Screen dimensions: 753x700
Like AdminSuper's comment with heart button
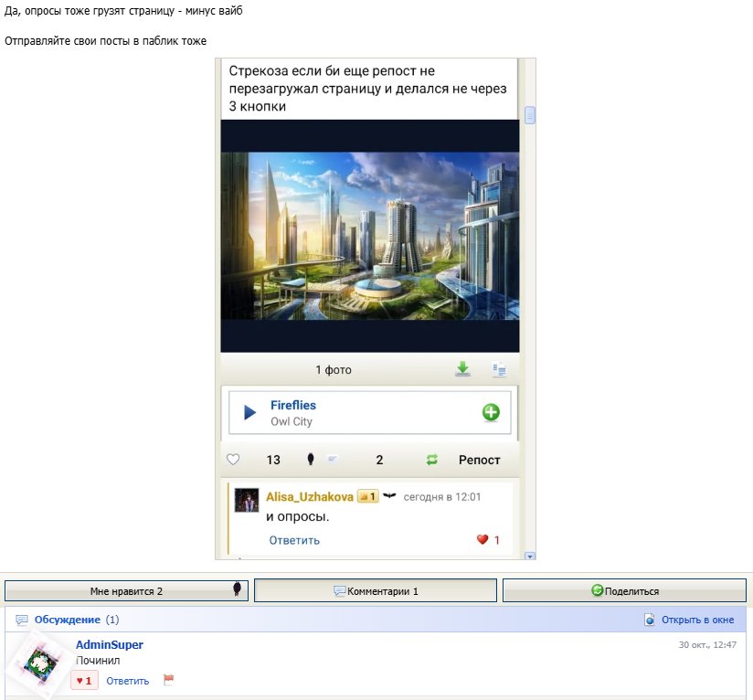click(x=84, y=681)
